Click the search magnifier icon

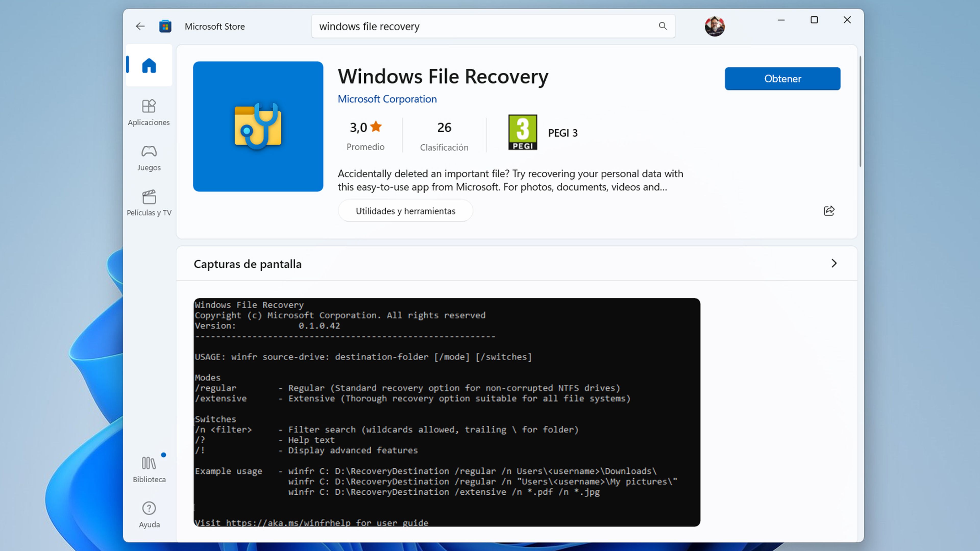[662, 26]
